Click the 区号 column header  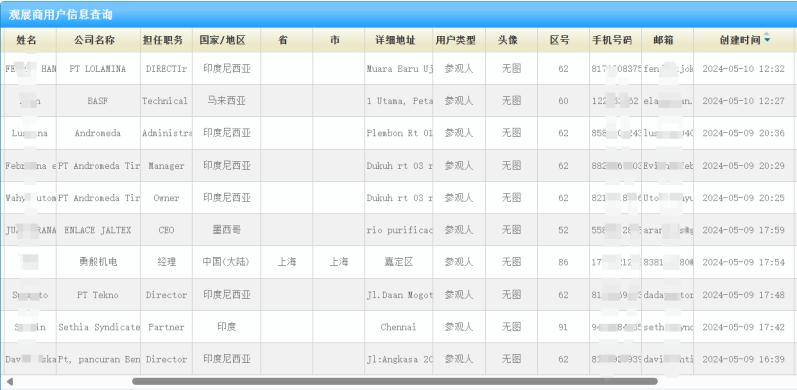click(x=563, y=40)
